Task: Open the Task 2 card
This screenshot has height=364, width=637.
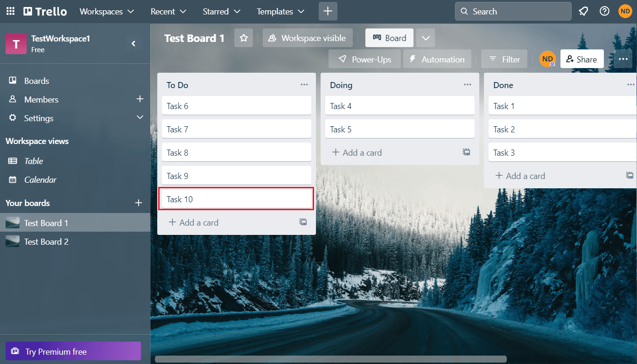Action: pos(563,129)
